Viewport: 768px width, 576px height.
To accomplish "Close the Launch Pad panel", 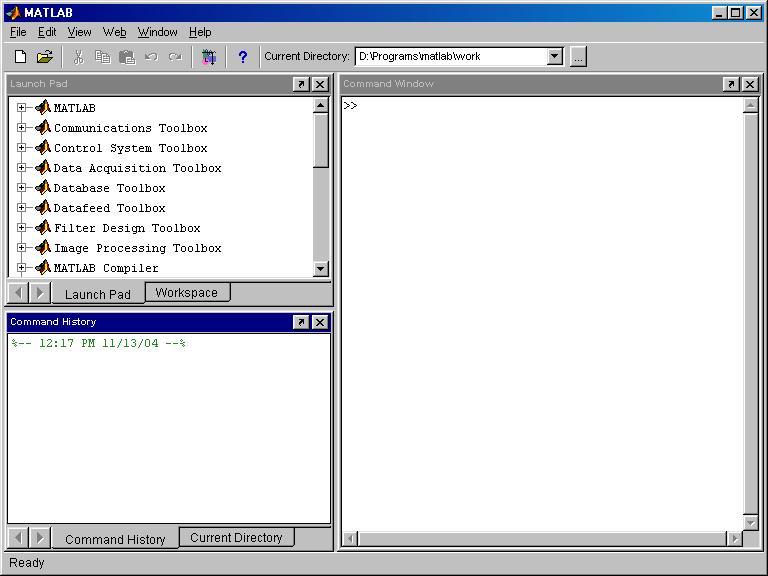I will click(x=320, y=84).
